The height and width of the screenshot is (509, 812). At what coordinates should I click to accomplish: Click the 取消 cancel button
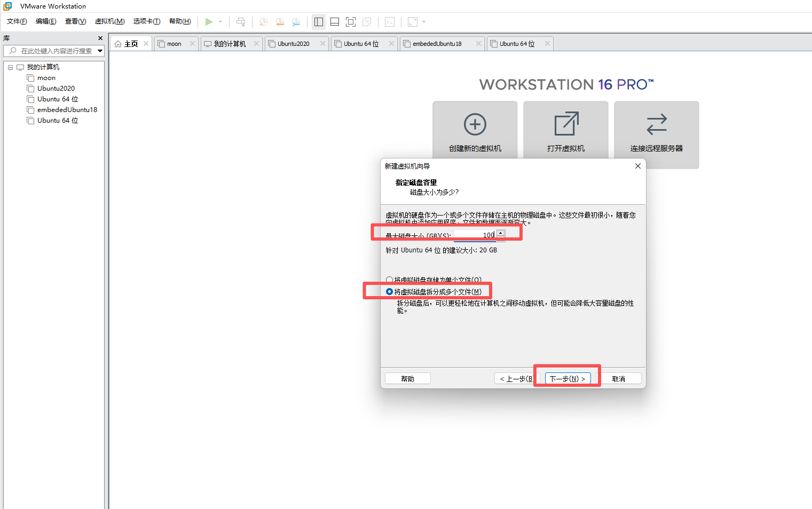(618, 379)
